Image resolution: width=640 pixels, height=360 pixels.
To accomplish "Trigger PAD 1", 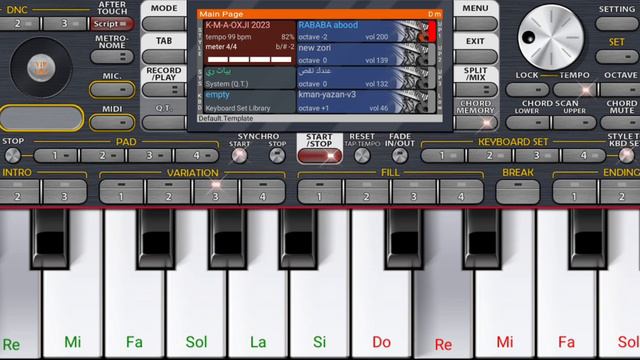I will tap(56, 156).
